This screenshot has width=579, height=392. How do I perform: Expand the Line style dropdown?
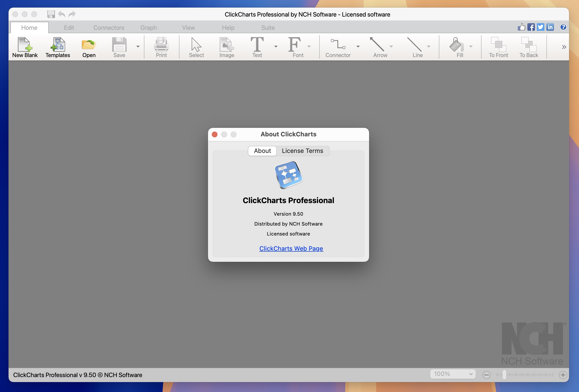pyautogui.click(x=429, y=47)
